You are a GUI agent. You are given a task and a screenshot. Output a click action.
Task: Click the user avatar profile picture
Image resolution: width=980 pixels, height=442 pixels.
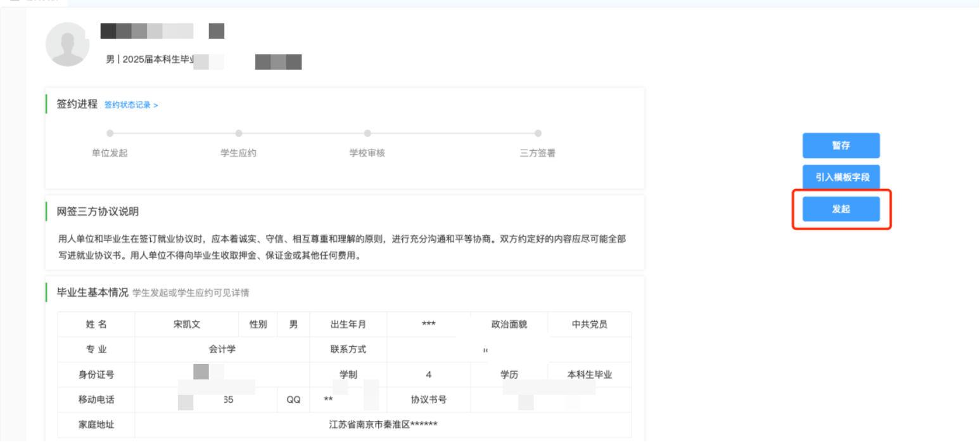tap(67, 44)
